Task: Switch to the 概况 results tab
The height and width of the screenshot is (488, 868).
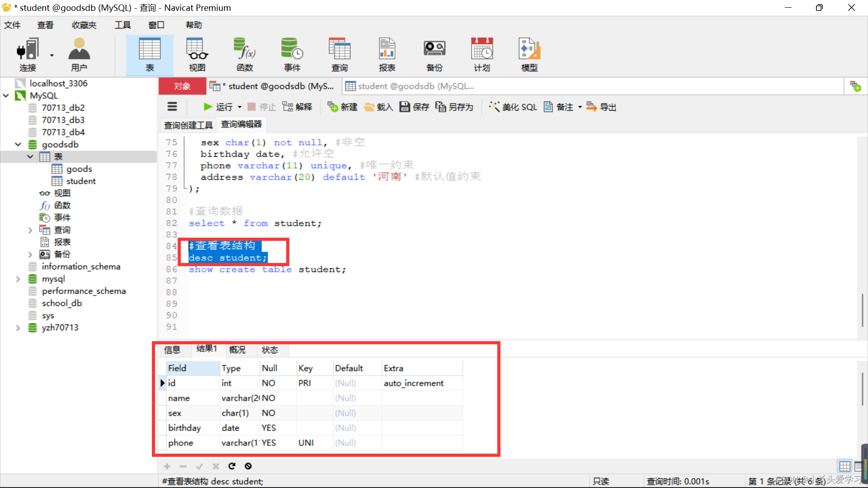Action: [x=237, y=350]
